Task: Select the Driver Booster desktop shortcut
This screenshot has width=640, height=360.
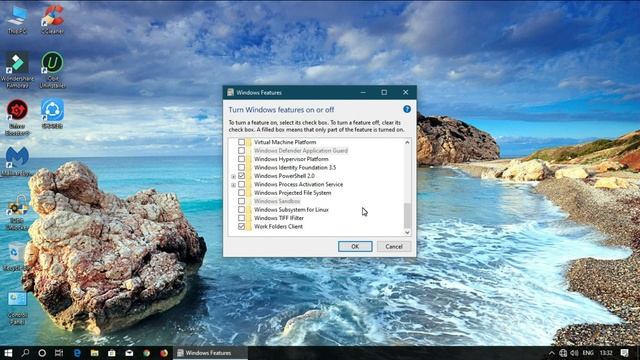Action: click(x=17, y=118)
